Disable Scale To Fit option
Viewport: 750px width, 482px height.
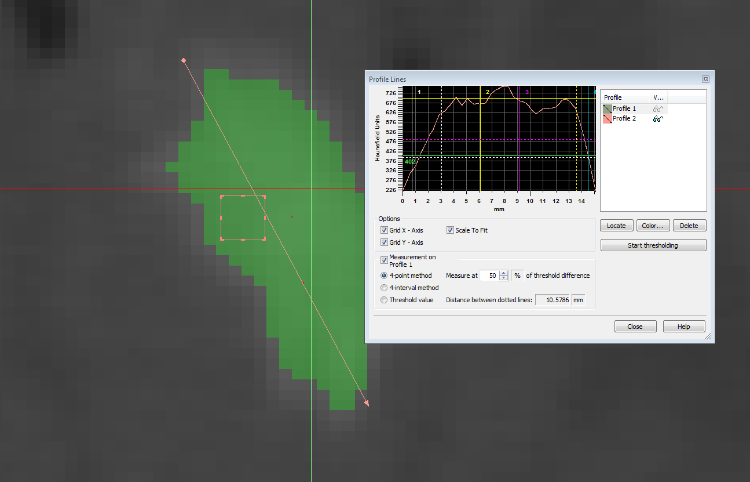coord(450,230)
